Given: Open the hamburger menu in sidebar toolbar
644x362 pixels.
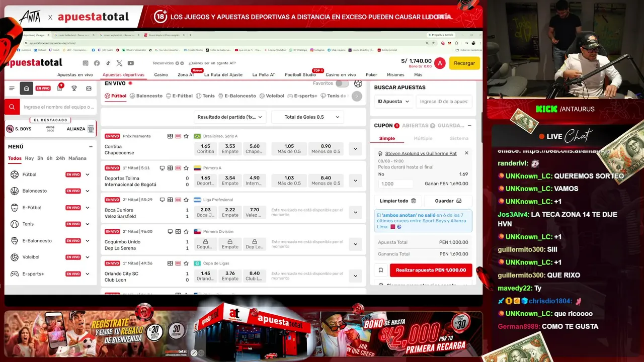Looking at the screenshot, I should 12,88.
